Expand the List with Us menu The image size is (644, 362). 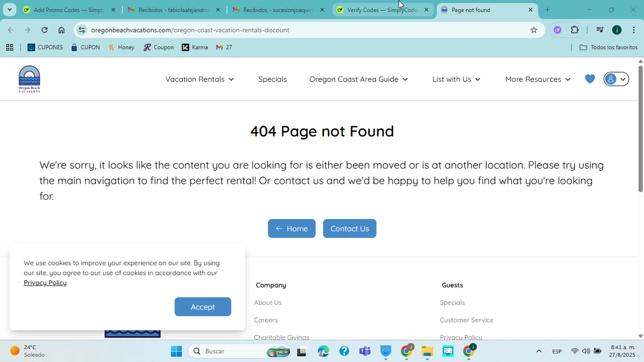pos(456,79)
